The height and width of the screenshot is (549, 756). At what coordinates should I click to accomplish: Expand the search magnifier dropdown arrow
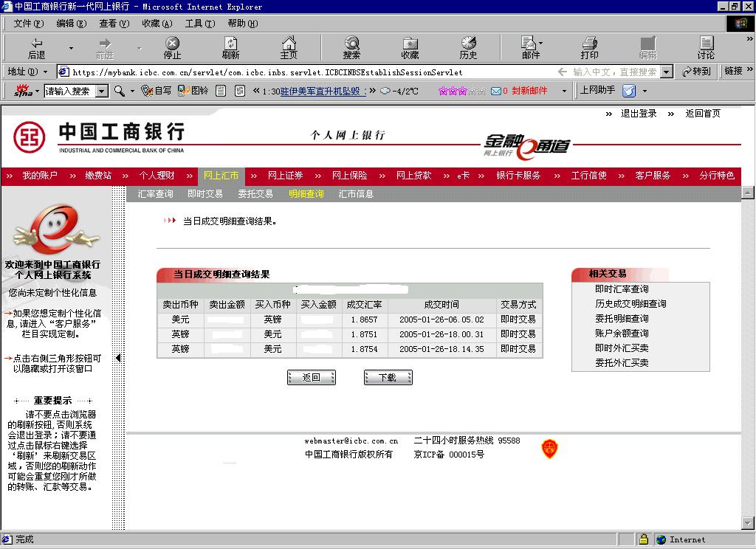point(132,91)
